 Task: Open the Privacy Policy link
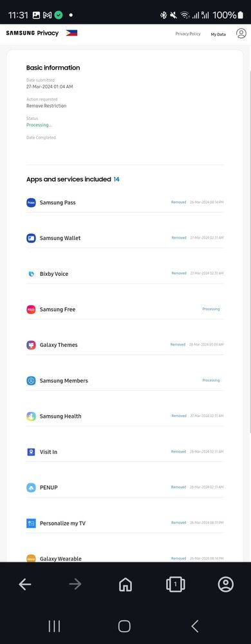point(188,34)
